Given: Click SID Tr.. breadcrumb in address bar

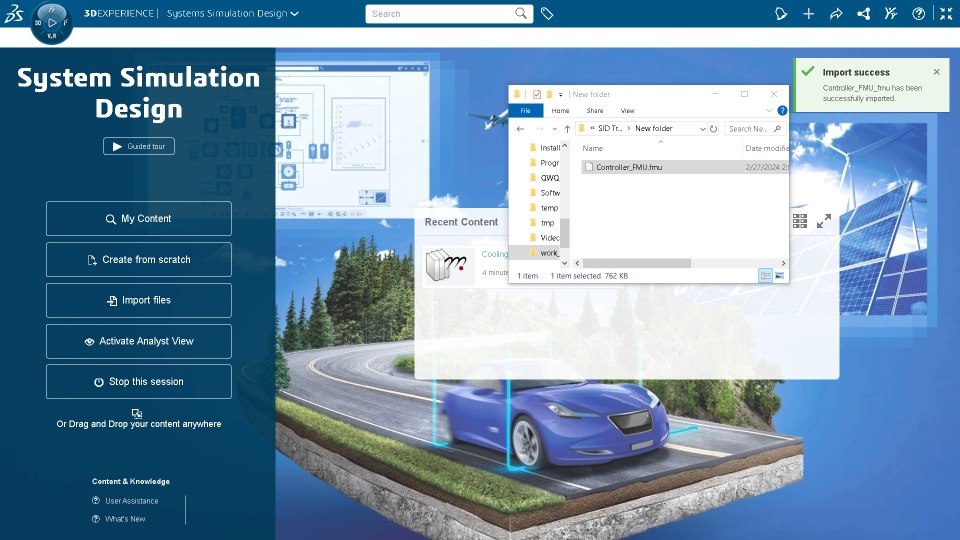Looking at the screenshot, I should pyautogui.click(x=610, y=129).
